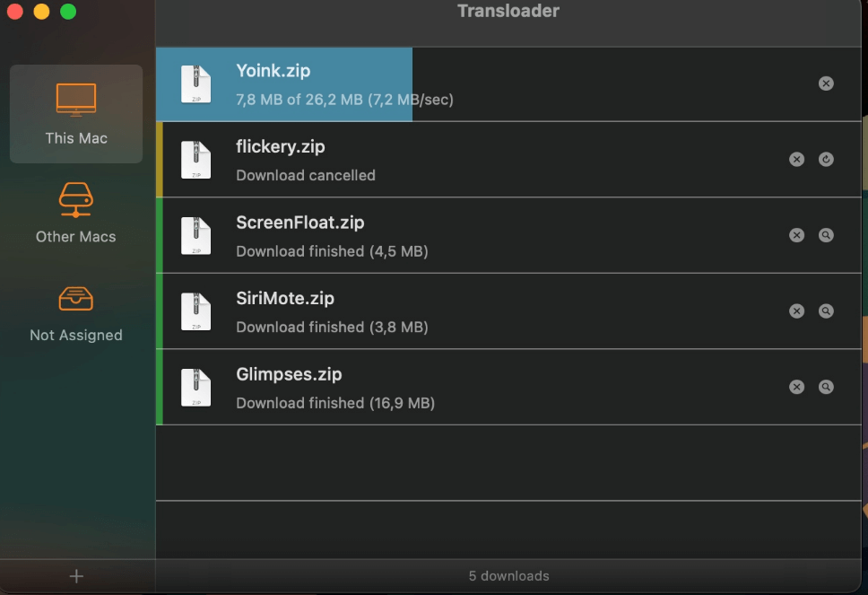Cancel the Yoink.zip download
The width and height of the screenshot is (868, 595).
826,83
